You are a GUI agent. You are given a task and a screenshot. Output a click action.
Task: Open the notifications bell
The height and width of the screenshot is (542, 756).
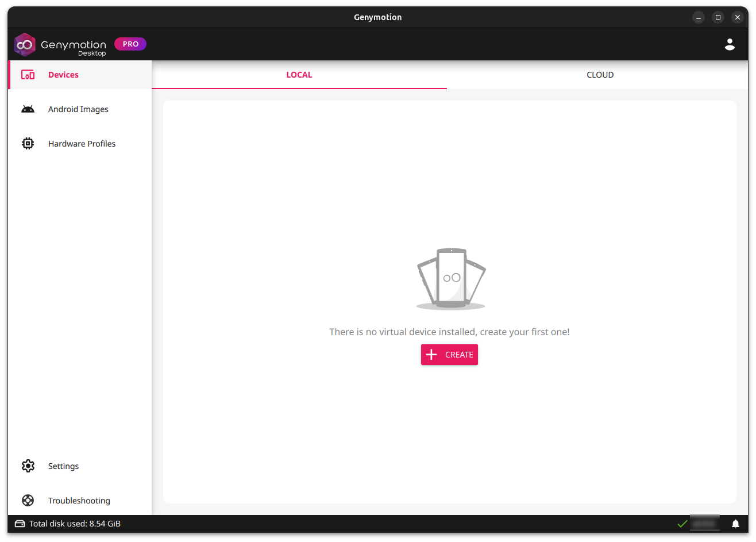pos(735,524)
